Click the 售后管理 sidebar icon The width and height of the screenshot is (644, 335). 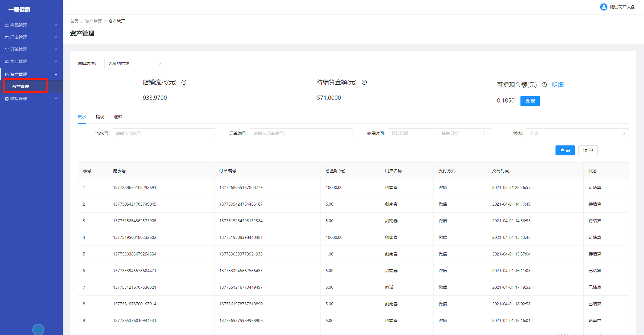tap(7, 62)
